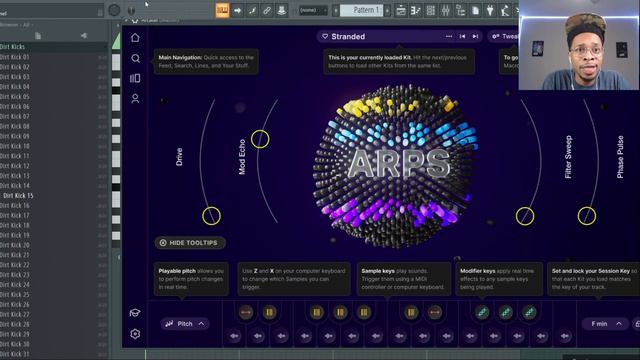Favorite the Stranded kit with heart icon

(x=325, y=36)
